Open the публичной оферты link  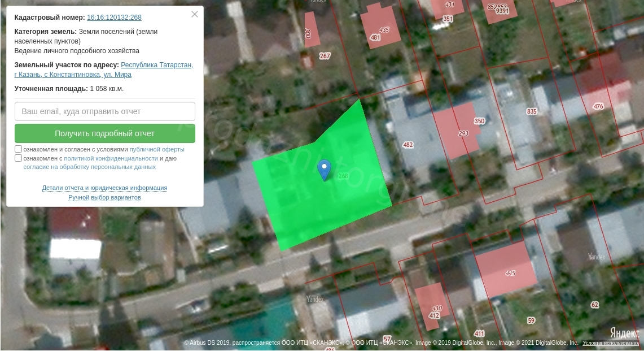pyautogui.click(x=157, y=149)
